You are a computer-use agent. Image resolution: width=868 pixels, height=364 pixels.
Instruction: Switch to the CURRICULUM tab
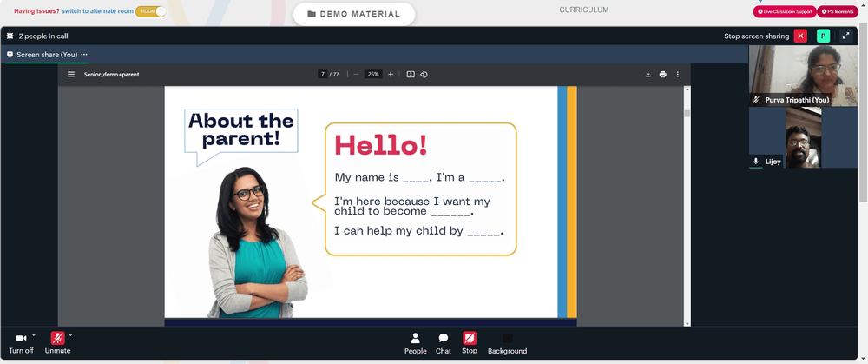584,10
